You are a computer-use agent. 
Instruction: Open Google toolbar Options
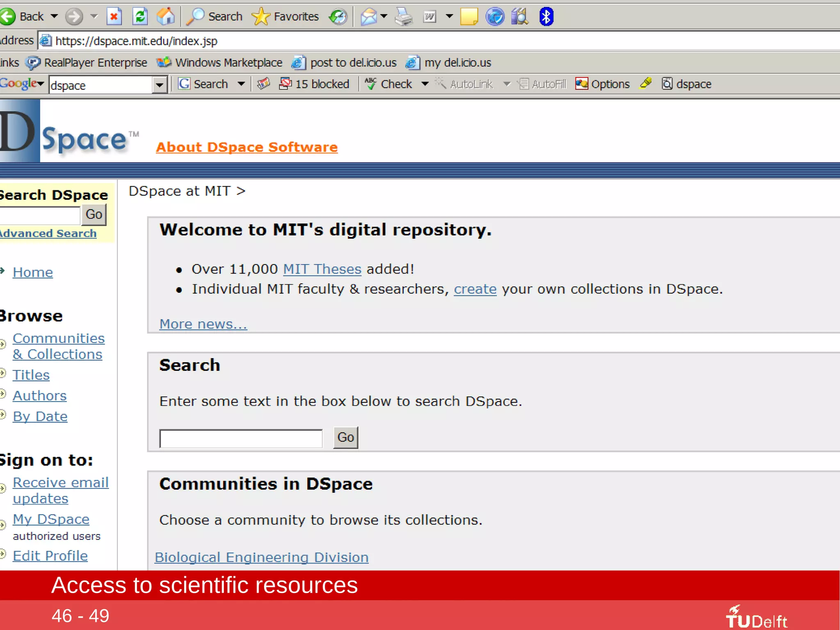coord(603,84)
